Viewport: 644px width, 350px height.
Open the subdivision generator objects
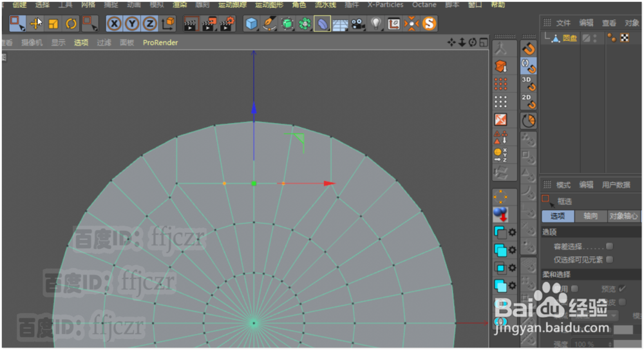pos(287,23)
